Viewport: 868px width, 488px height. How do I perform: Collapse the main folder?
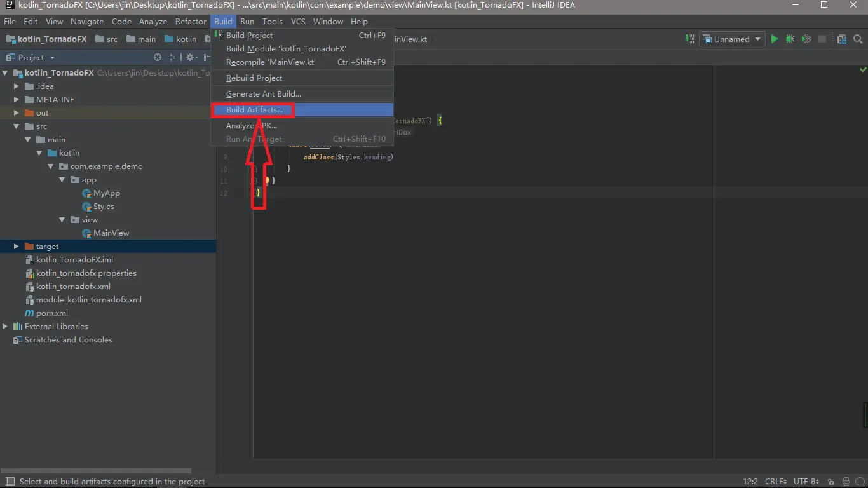click(x=28, y=140)
